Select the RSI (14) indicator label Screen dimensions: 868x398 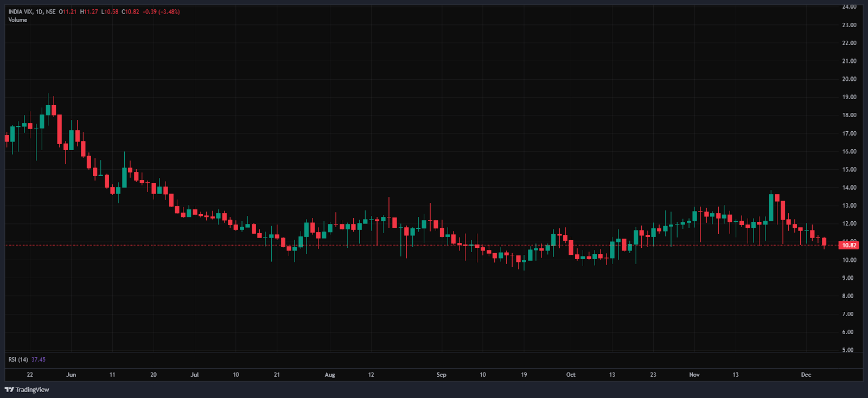coord(18,360)
